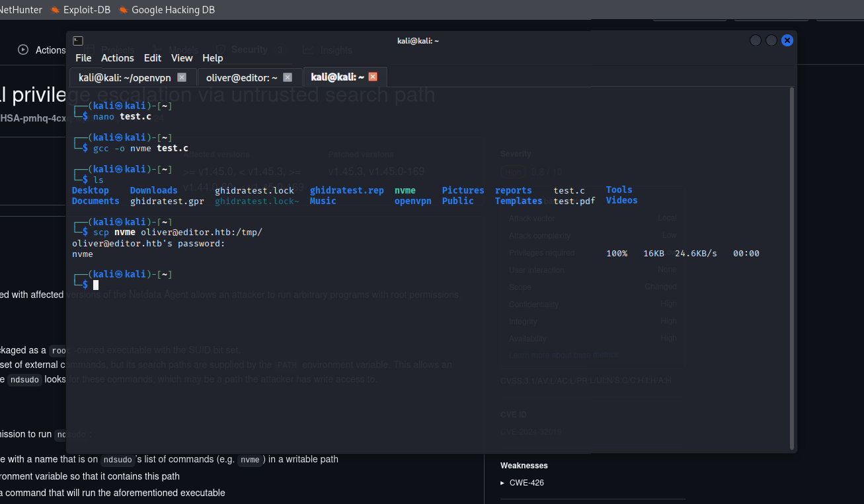Select the kali@kali: ~ terminal tab
Screen dimensions: 864x504
(338, 77)
